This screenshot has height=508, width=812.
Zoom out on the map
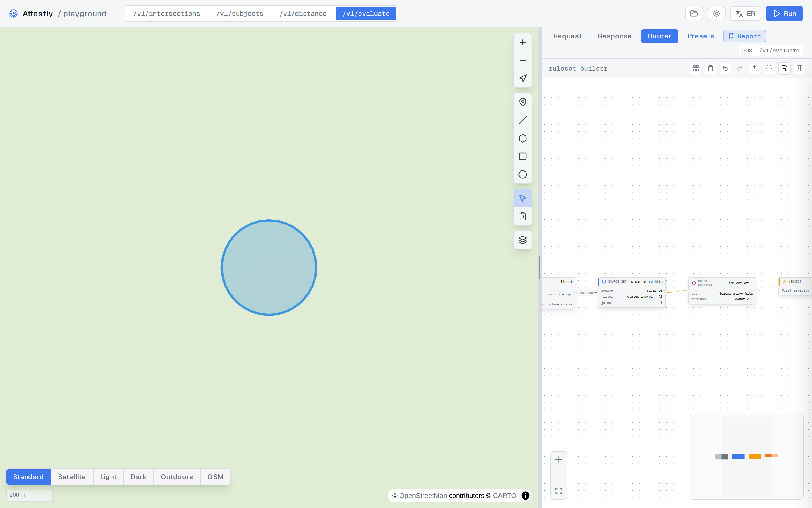pos(522,60)
